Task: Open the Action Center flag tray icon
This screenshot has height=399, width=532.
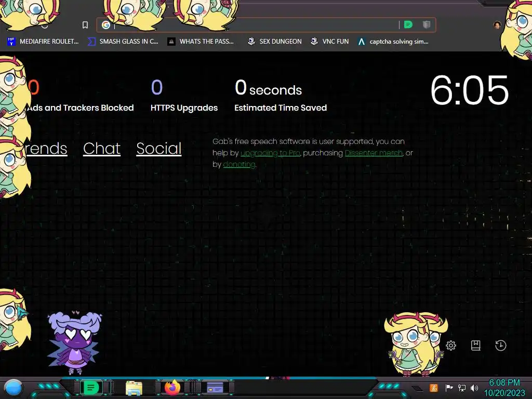Action: point(449,388)
